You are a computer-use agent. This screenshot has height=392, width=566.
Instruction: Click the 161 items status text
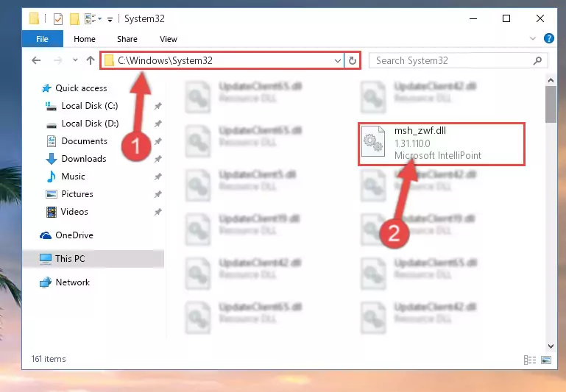49,359
